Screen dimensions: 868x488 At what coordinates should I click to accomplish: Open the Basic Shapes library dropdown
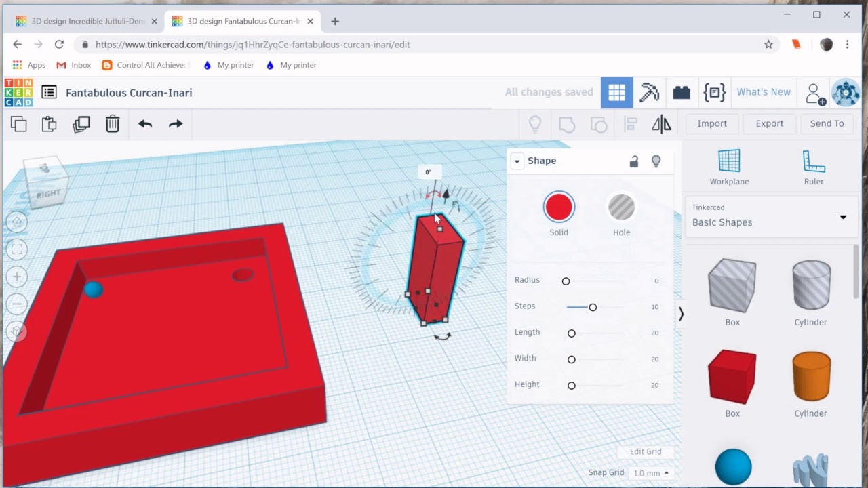pos(770,216)
